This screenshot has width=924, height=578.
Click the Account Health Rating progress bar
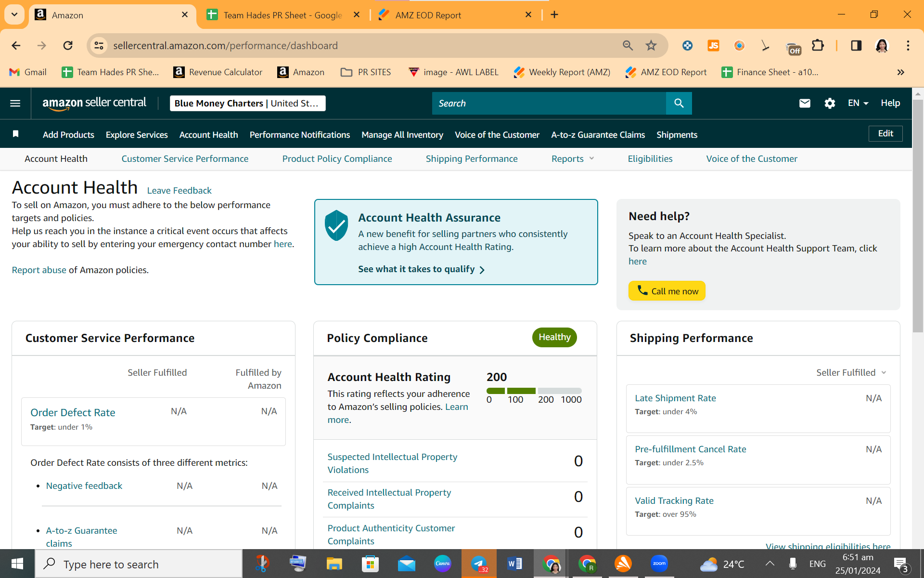click(534, 391)
